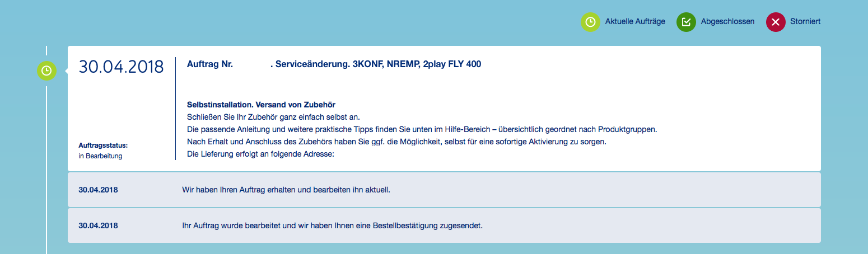This screenshot has height=254, width=868.
Task: Open the Abgeschlossen text filter
Action: pos(727,22)
